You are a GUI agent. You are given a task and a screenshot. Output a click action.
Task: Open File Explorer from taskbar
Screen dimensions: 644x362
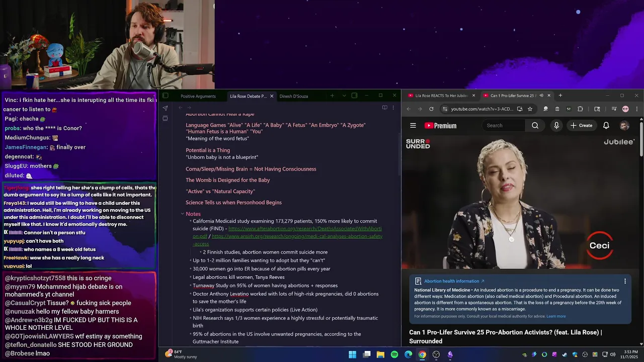(380, 354)
